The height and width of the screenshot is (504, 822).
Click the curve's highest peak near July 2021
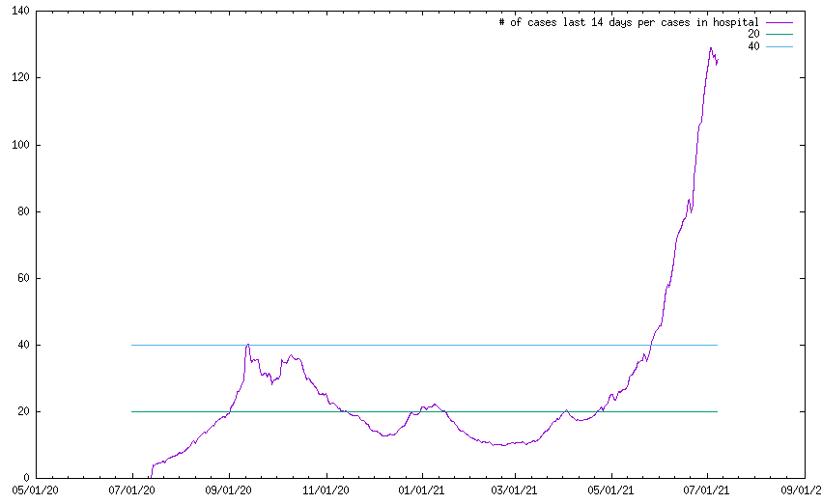(x=711, y=48)
